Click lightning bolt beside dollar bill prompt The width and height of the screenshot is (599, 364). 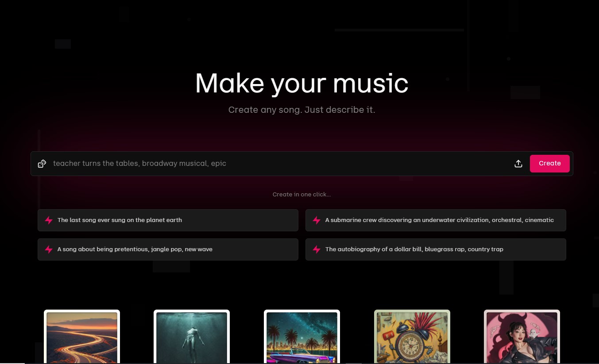point(317,249)
